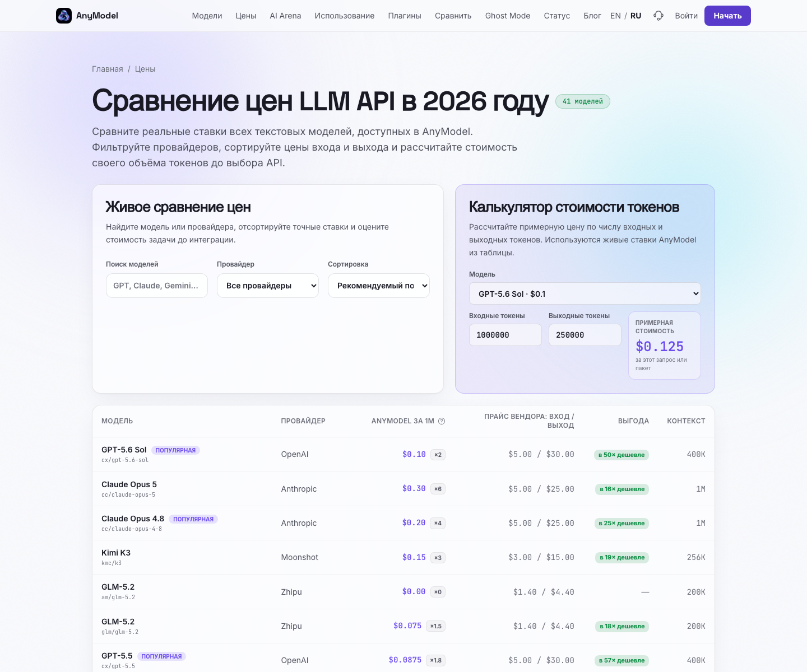
Task: Select Использование in the top menu
Action: (345, 16)
